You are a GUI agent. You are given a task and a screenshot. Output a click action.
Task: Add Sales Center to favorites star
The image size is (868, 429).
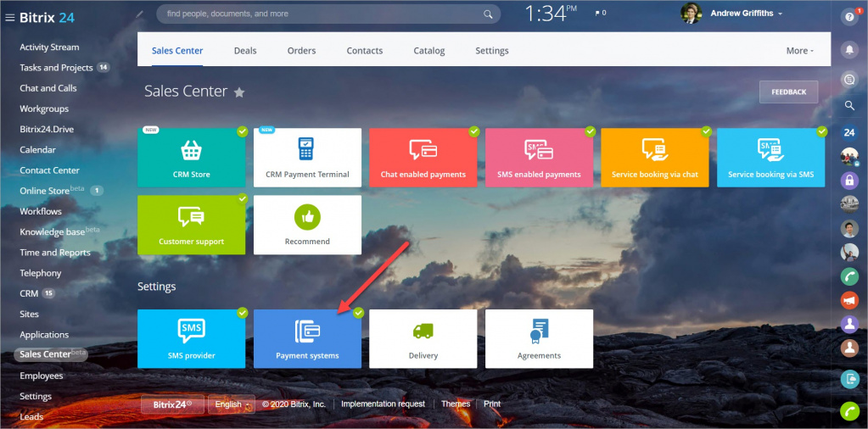click(x=239, y=92)
